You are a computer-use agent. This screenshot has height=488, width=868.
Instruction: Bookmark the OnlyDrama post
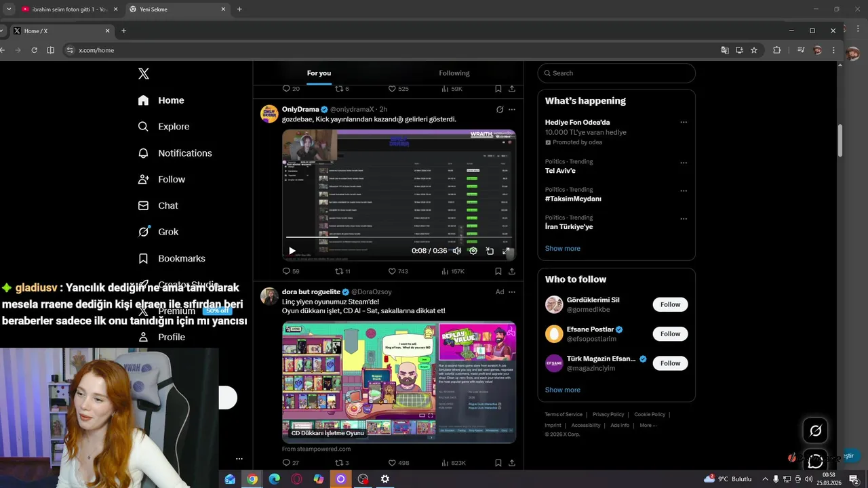(498, 271)
